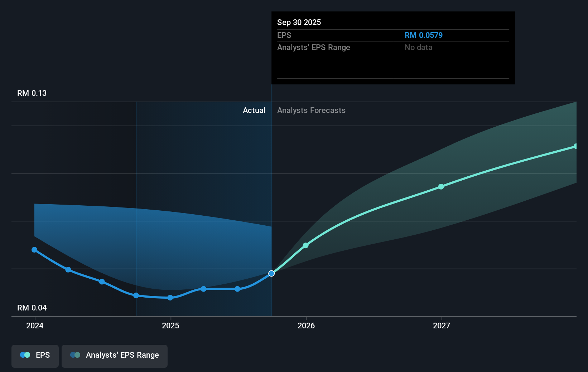The image size is (588, 372).
Task: Select the 2026 axis label
Action: (x=307, y=326)
